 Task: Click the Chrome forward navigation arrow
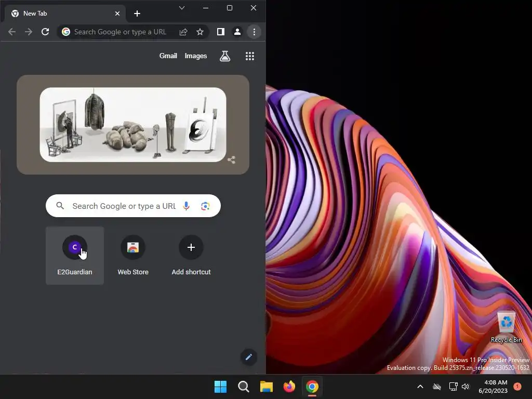click(29, 32)
